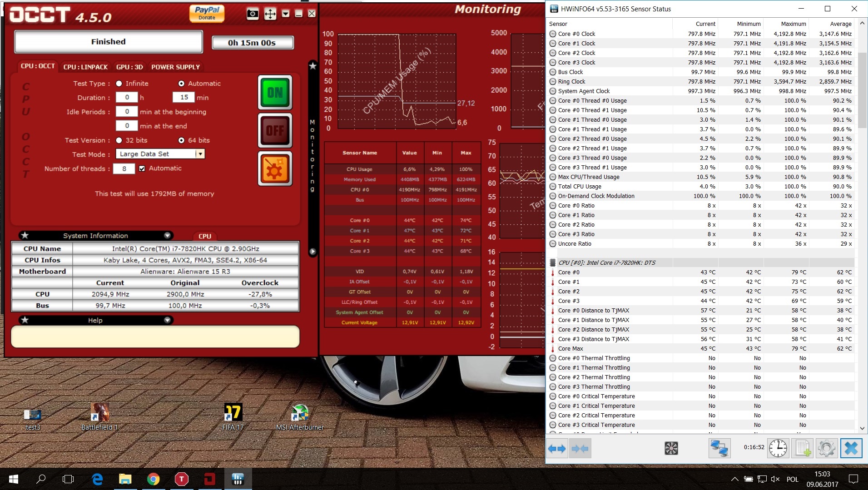Expand the Help section arrow
The width and height of the screenshot is (868, 490).
167,320
